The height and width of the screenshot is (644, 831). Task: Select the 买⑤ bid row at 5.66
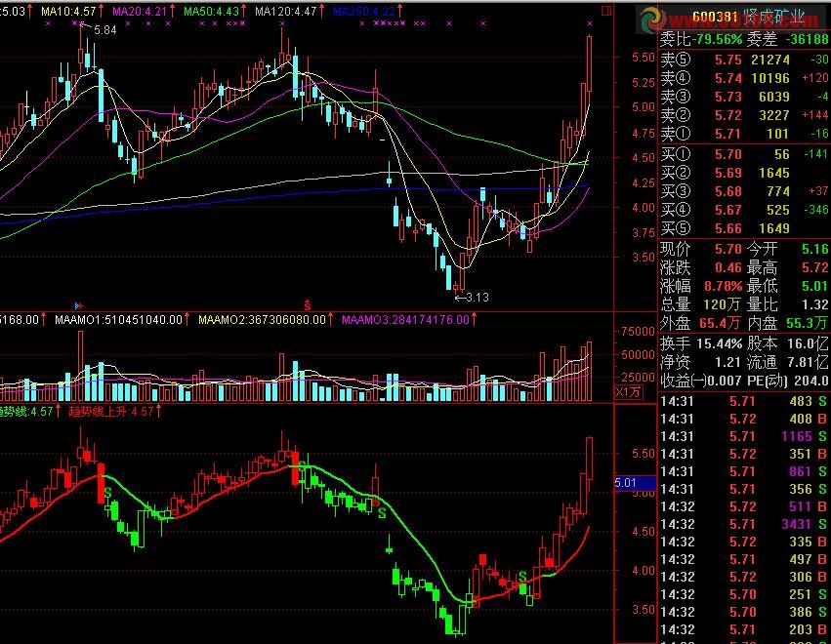click(744, 228)
